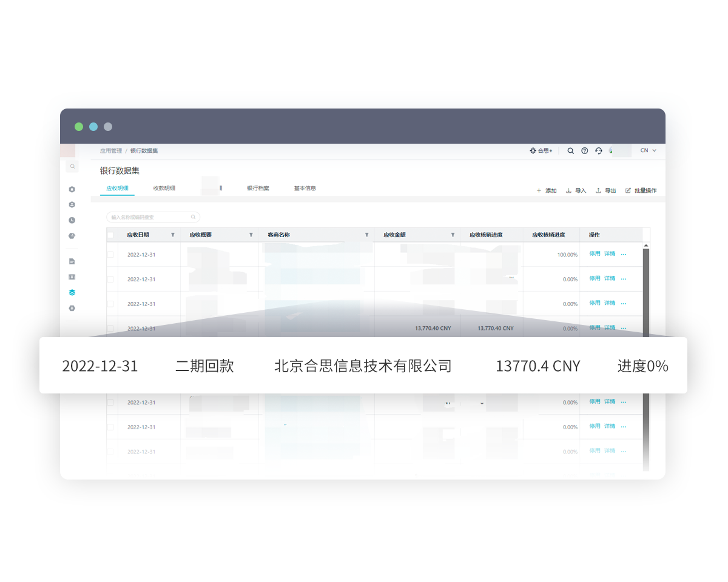Click the table scrollbar up arrow
Screen dimensions: 728x582
(646, 246)
